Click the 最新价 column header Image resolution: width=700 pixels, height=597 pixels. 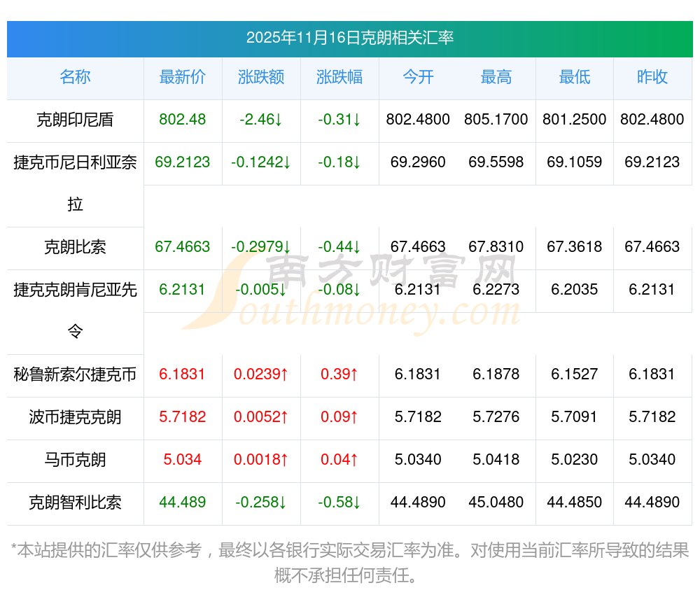[183, 78]
